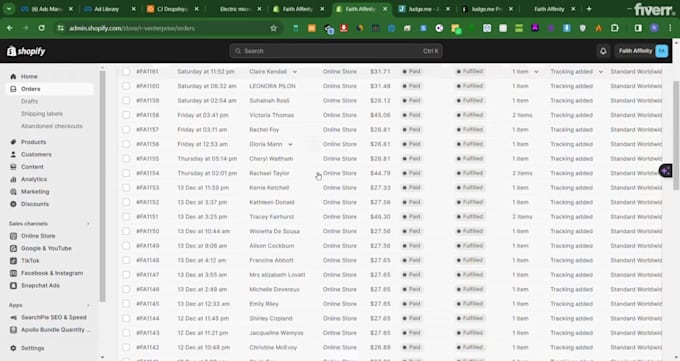The image size is (680, 361).
Task: Switch to Electric browser tab
Action: (235, 9)
